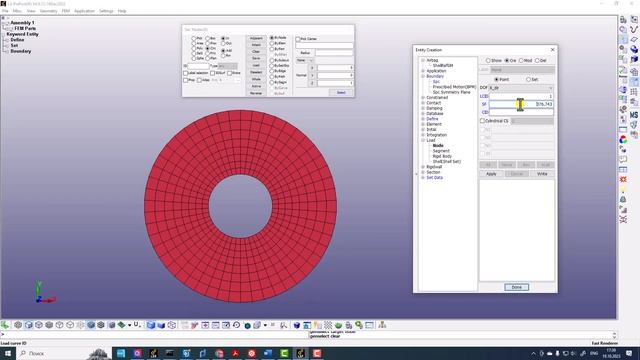
Task: Click the Write button
Action: 542,174
